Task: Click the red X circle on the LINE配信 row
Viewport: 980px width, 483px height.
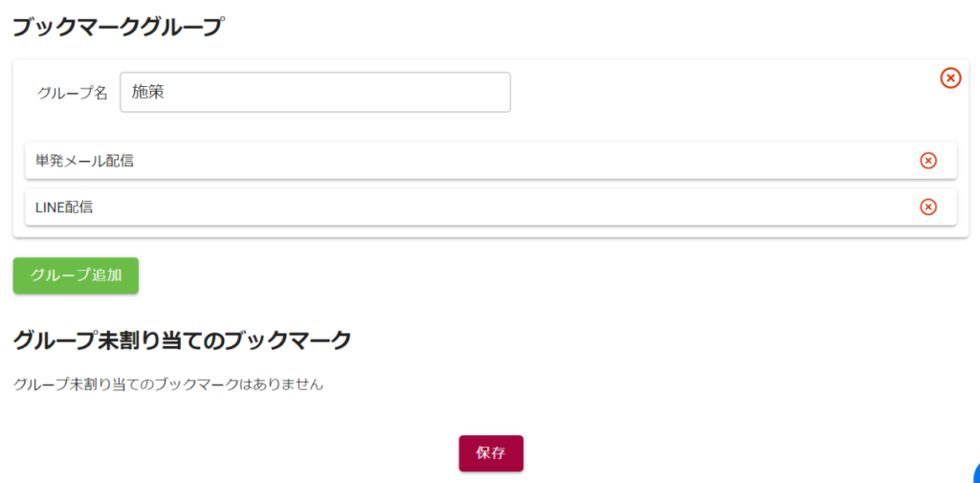Action: tap(927, 207)
